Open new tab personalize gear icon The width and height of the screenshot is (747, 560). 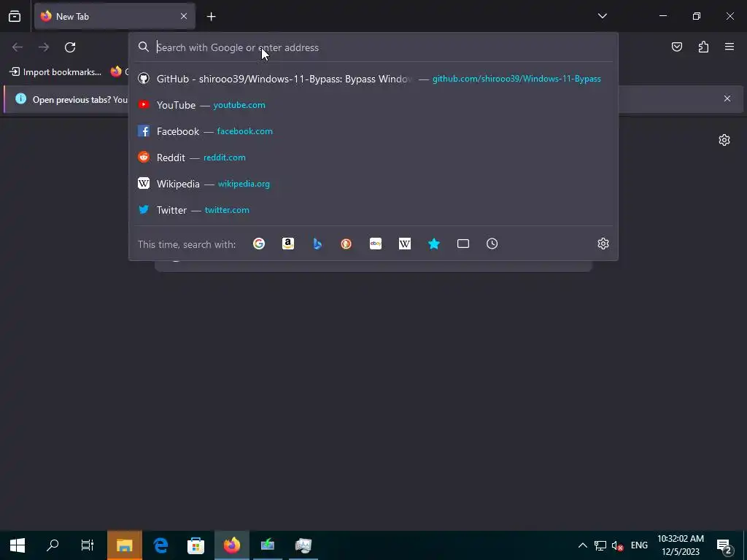pyautogui.click(x=724, y=140)
